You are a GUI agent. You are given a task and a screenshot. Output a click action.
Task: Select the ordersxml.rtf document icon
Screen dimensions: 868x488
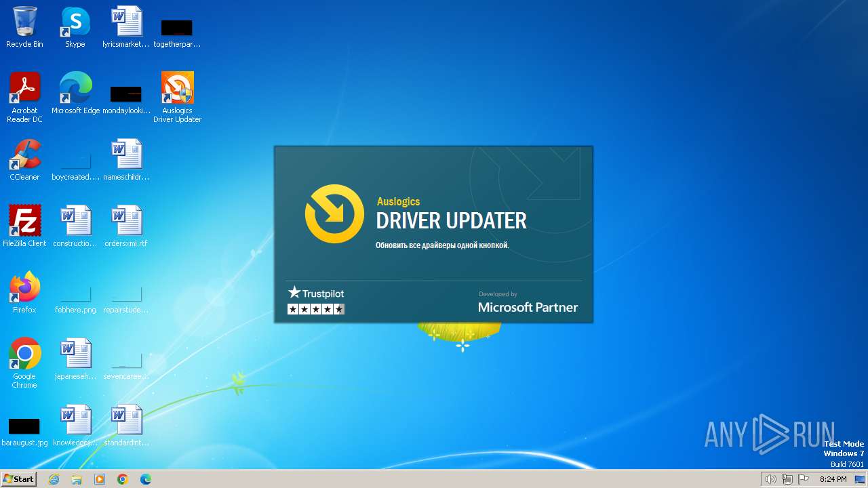coord(126,226)
